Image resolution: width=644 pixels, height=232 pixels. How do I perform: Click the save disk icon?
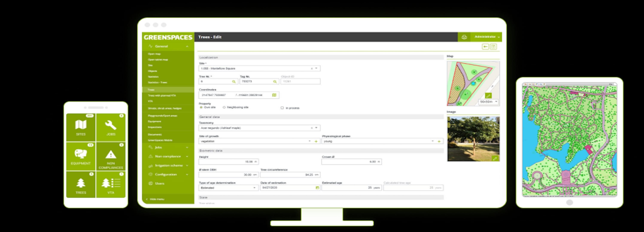pyautogui.click(x=493, y=47)
